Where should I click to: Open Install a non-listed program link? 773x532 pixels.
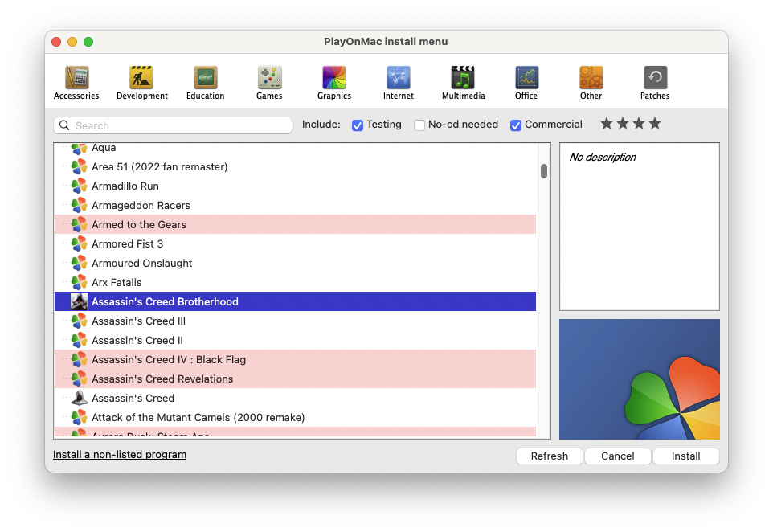click(x=120, y=455)
